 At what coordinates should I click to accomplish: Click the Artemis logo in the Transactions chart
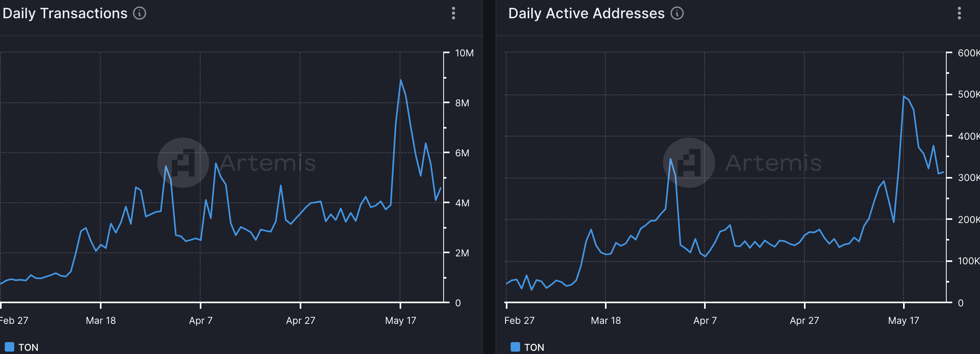pos(183,163)
